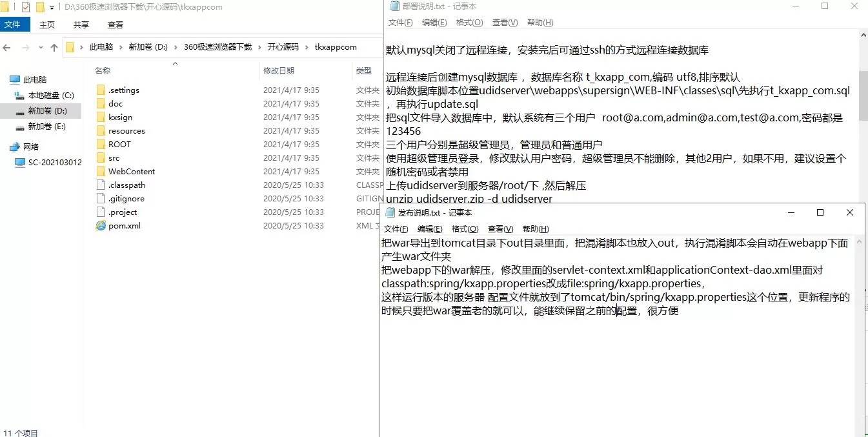
Task: Open 格式(O) menu in 发布说明.txt Notepad
Action: point(465,229)
